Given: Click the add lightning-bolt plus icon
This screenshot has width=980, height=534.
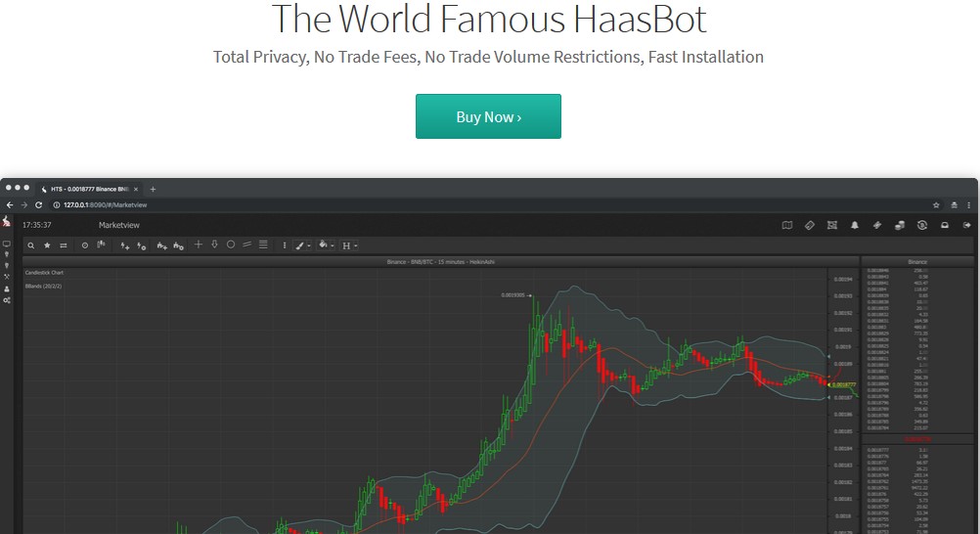Looking at the screenshot, I should (x=125, y=245).
